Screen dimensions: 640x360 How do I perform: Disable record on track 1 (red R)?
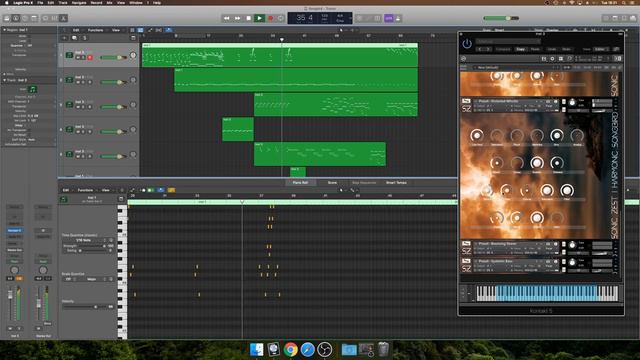90,58
